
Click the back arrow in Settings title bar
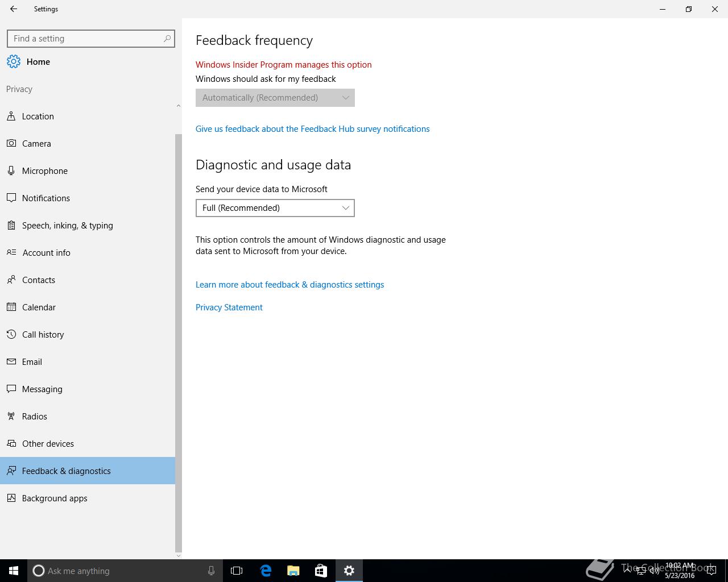pyautogui.click(x=14, y=9)
